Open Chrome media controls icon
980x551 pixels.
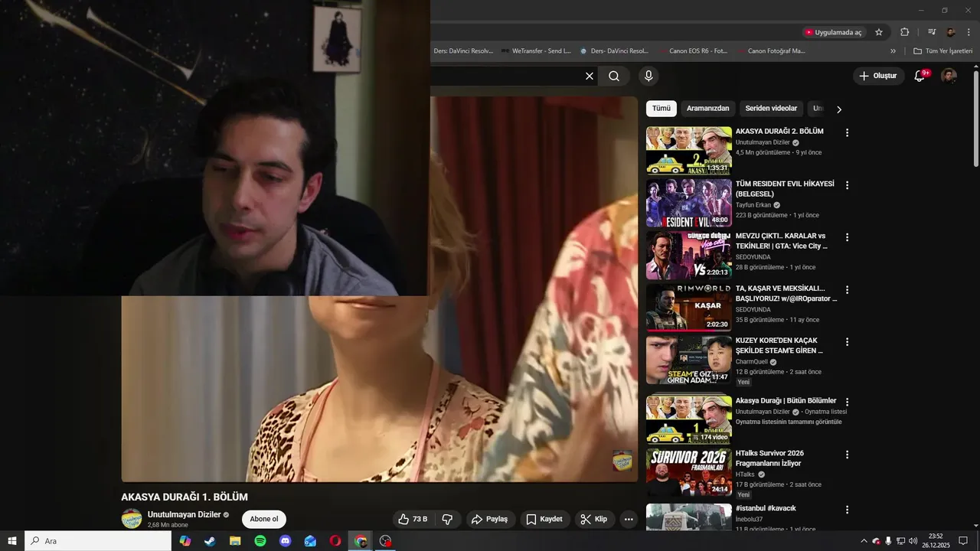click(x=932, y=32)
